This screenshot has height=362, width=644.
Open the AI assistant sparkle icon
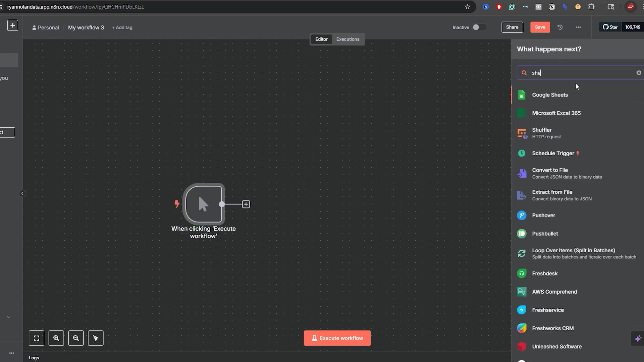coord(638,339)
